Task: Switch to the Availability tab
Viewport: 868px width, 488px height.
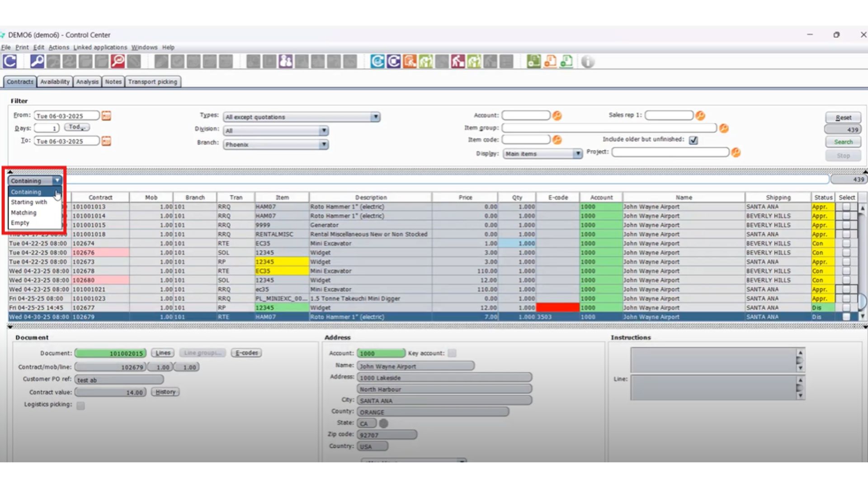Action: coord(55,82)
